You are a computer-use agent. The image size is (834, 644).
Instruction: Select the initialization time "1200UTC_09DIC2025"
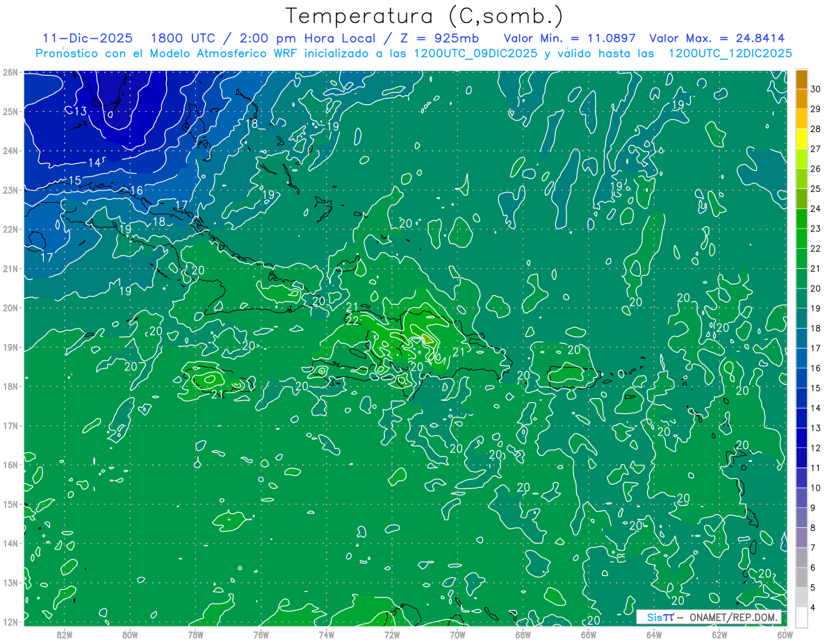point(475,53)
